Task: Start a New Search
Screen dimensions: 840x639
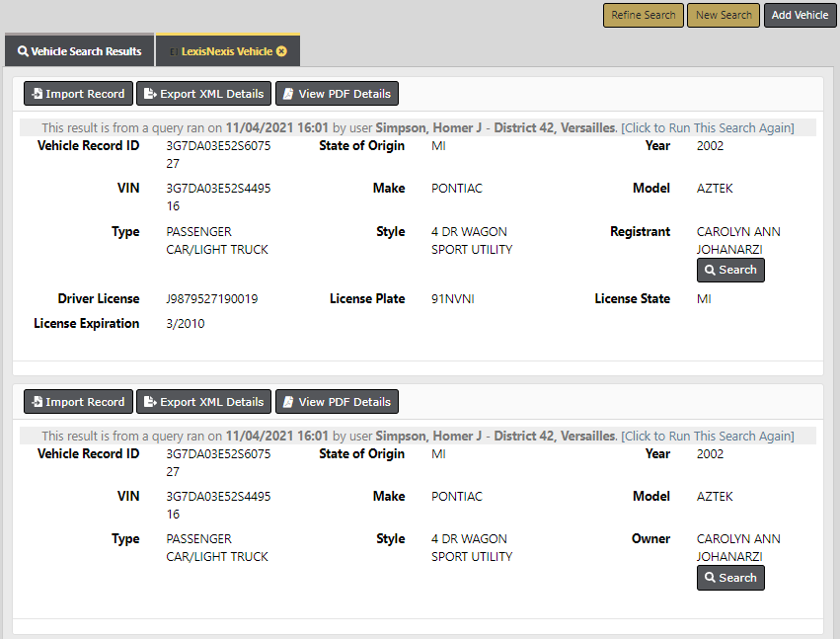Action: [x=723, y=15]
